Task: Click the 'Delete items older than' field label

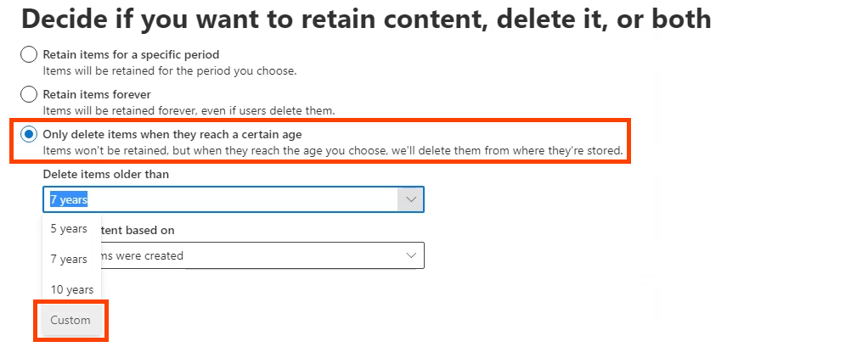Action: point(106,174)
